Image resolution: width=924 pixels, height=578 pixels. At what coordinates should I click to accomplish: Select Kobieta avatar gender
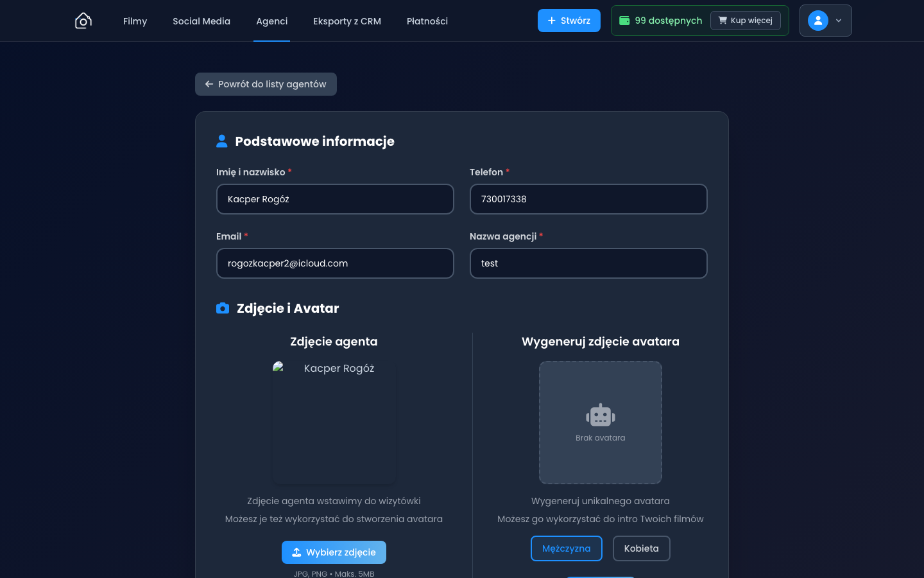pos(642,548)
